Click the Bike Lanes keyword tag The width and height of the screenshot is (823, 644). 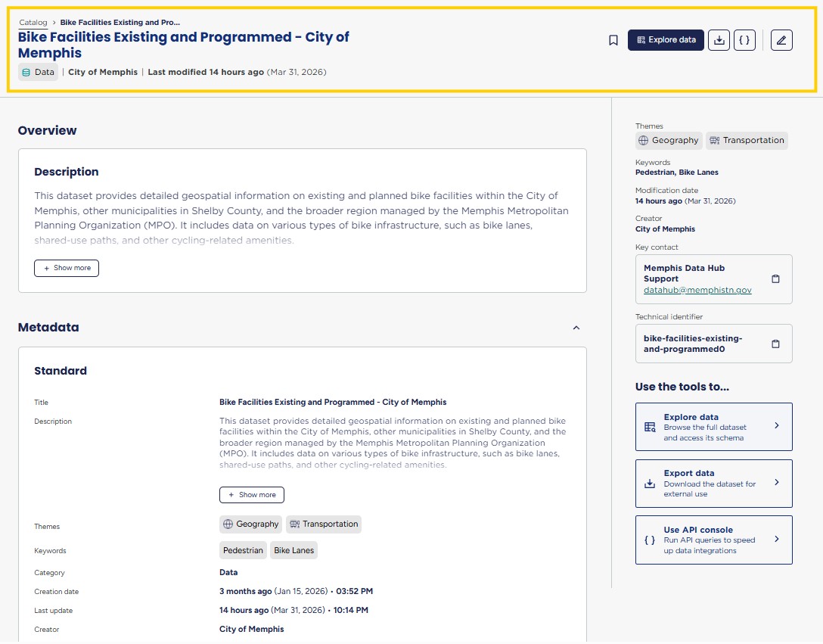[x=293, y=550]
